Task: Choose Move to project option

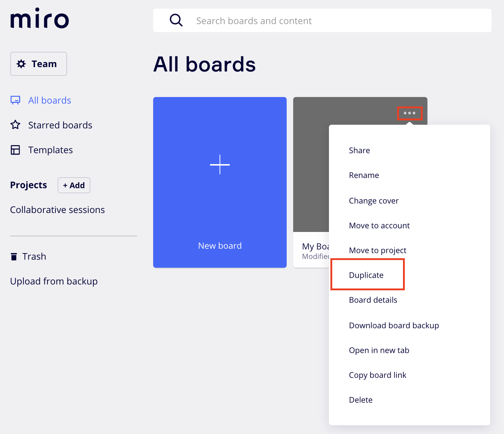Action: (377, 251)
